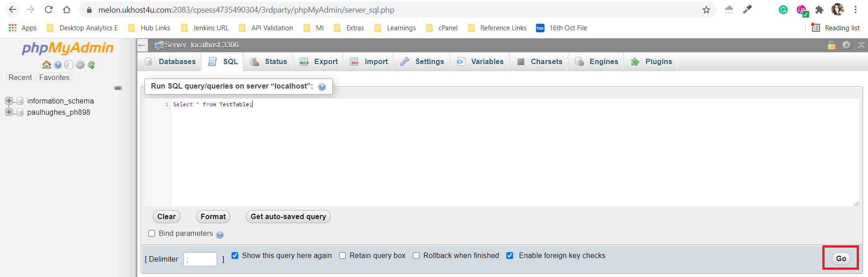Image resolution: width=868 pixels, height=277 pixels.
Task: Bookmark this page with the star icon
Action: point(706,10)
